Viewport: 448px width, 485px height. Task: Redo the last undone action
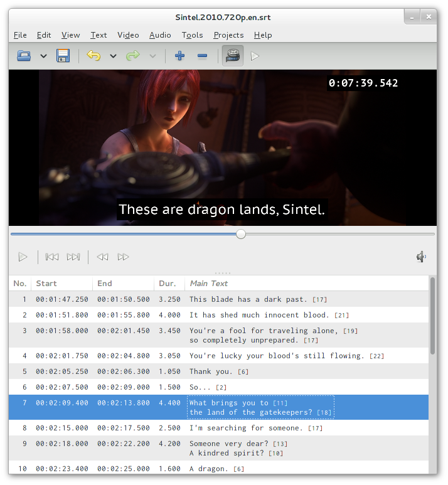[133, 56]
